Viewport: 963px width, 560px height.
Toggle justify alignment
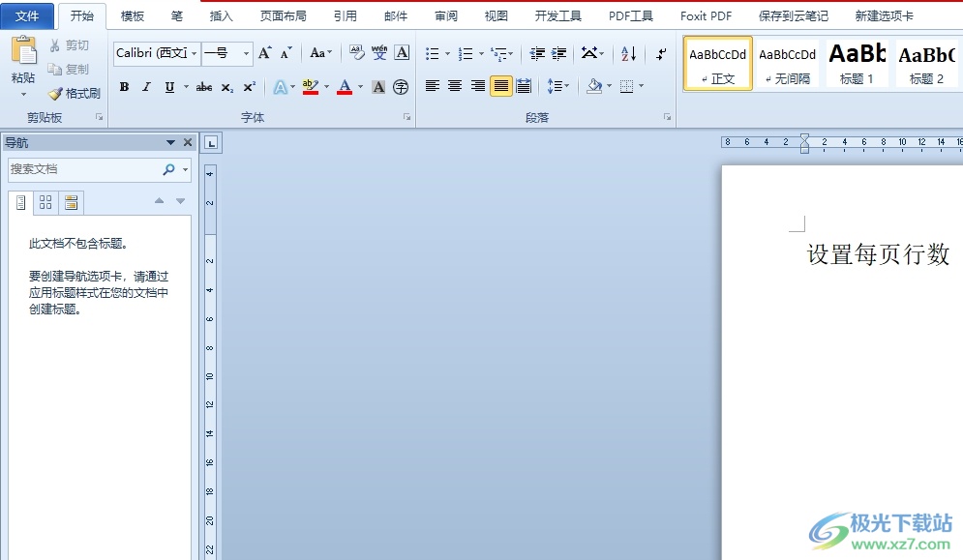pos(501,86)
